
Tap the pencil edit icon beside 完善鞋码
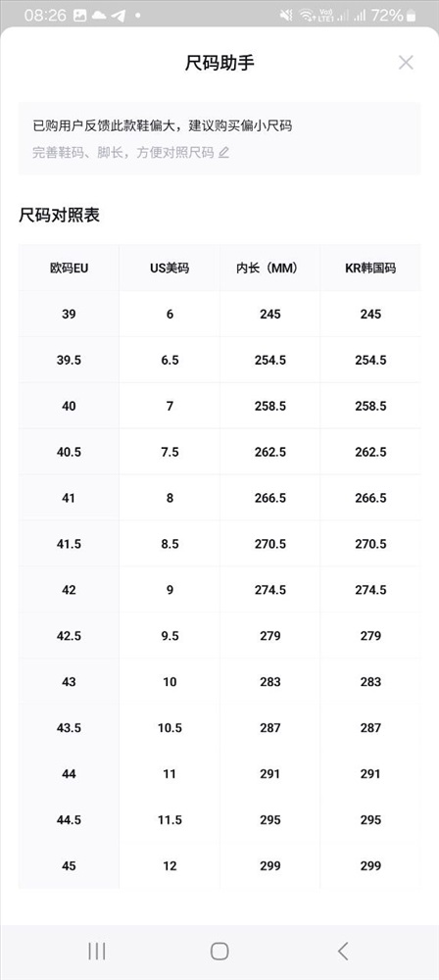223,153
